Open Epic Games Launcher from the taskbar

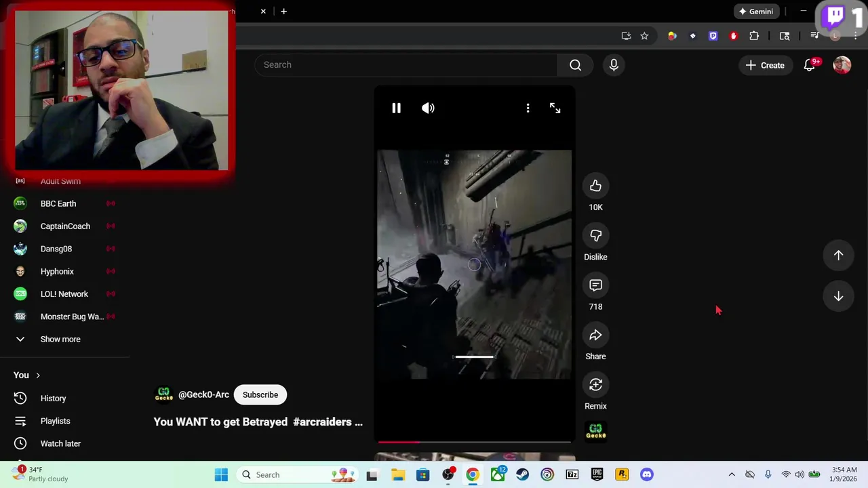pos(597,474)
